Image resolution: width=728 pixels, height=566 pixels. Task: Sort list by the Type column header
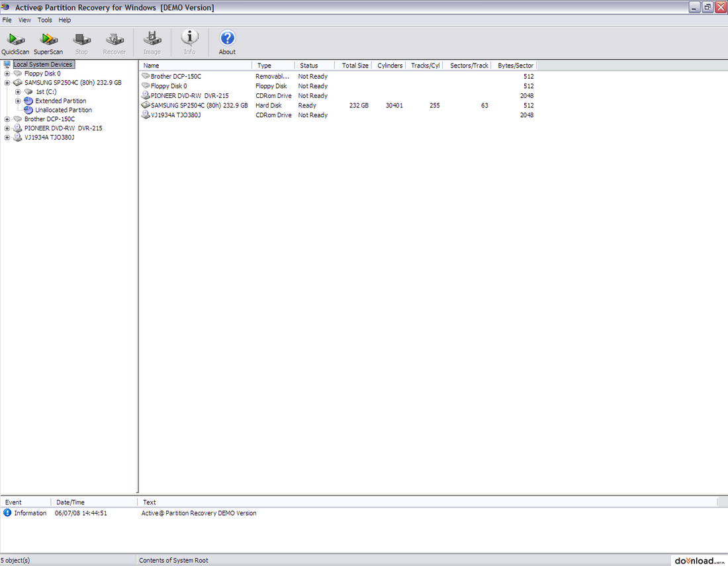(273, 66)
